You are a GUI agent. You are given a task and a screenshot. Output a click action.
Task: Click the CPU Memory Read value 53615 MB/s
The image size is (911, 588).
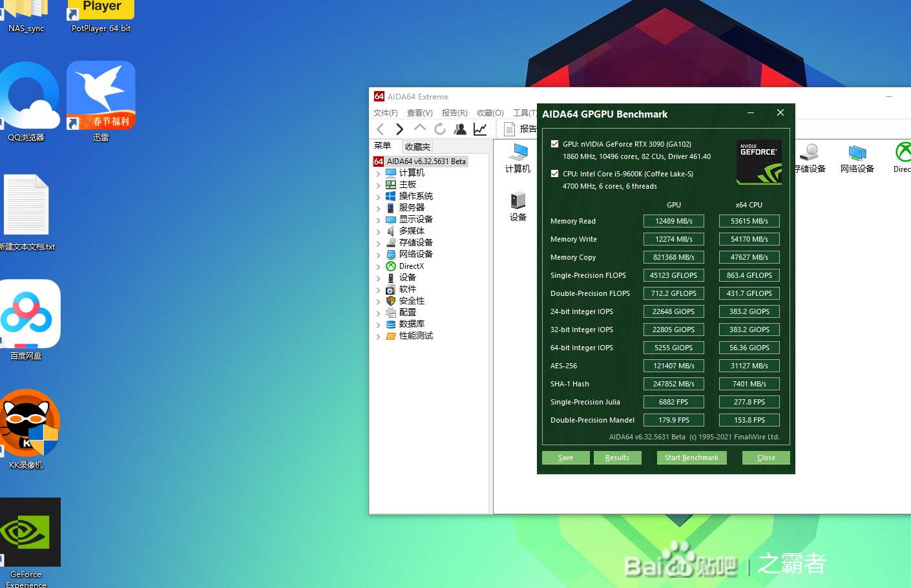click(749, 221)
